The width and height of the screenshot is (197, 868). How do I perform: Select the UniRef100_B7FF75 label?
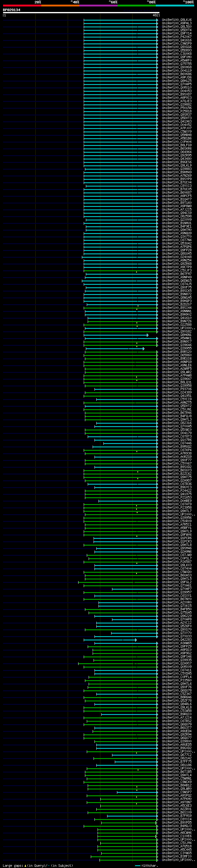(x=176, y=761)
